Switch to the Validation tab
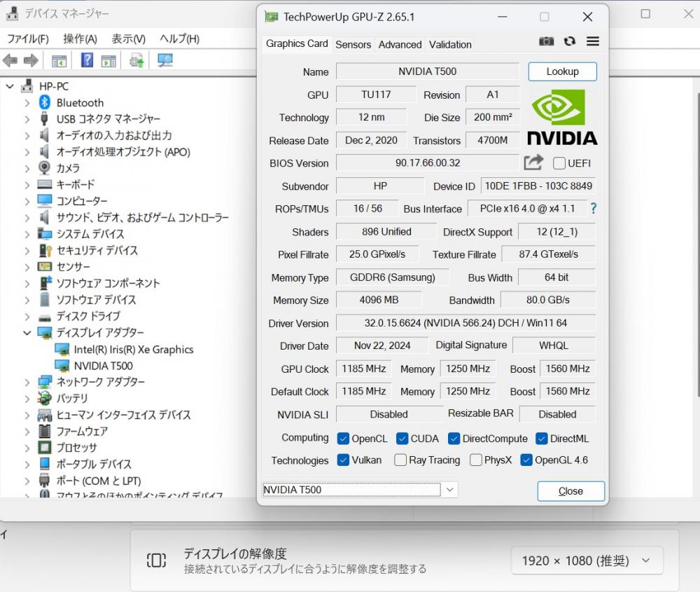Image resolution: width=700 pixels, height=592 pixels. 450,44
